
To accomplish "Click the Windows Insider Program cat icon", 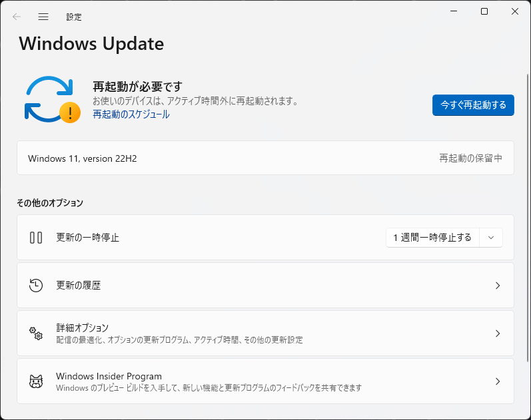I will click(x=36, y=381).
